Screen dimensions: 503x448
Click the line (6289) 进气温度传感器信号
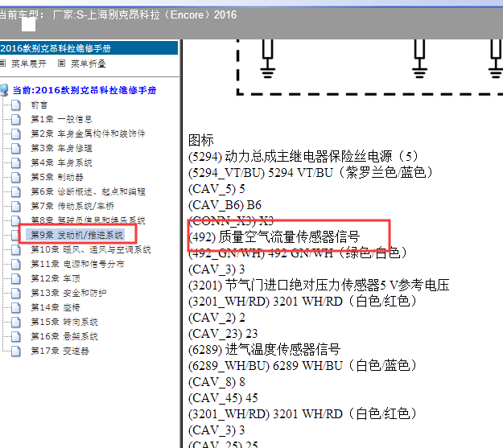click(x=264, y=350)
